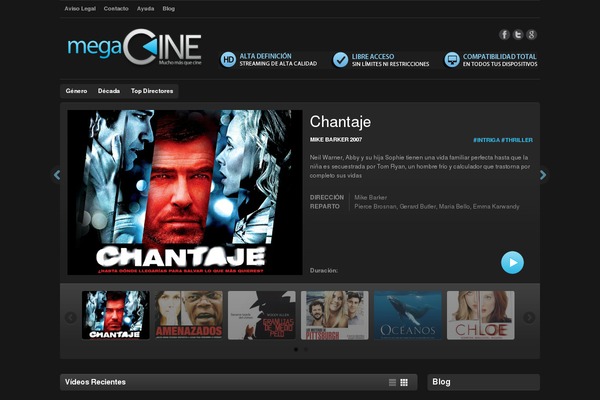The width and height of the screenshot is (600, 400).
Task: Play the movie Chantaje
Action: [x=512, y=263]
